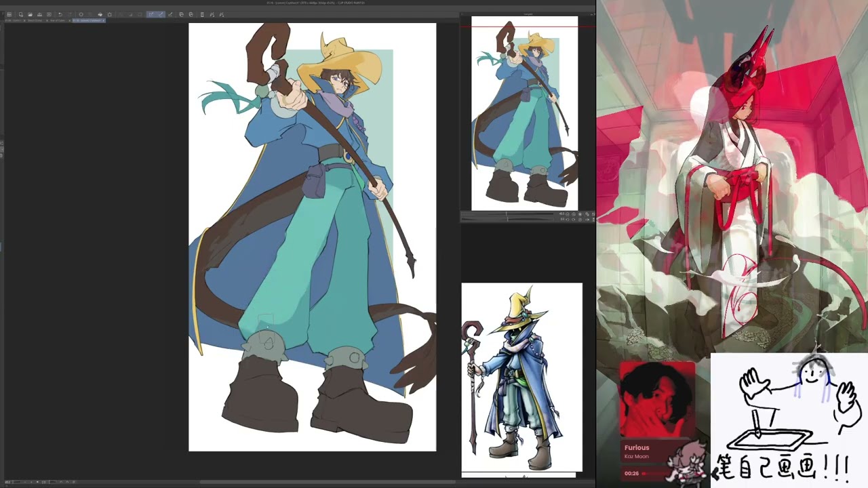Toggle Snap to Ruler in command bar
The height and width of the screenshot is (488, 868).
[x=151, y=14]
